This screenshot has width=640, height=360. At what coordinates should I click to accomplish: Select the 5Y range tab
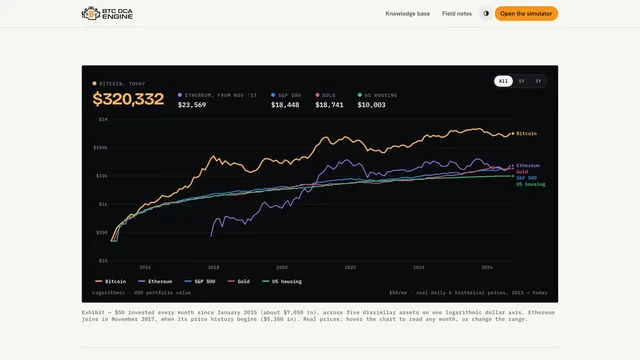[x=522, y=81]
